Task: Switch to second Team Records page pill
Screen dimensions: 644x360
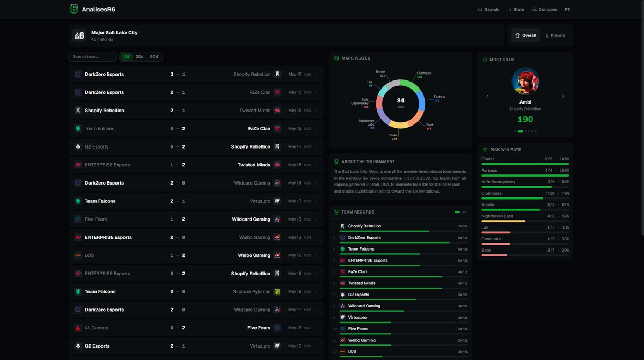Action: [464, 212]
